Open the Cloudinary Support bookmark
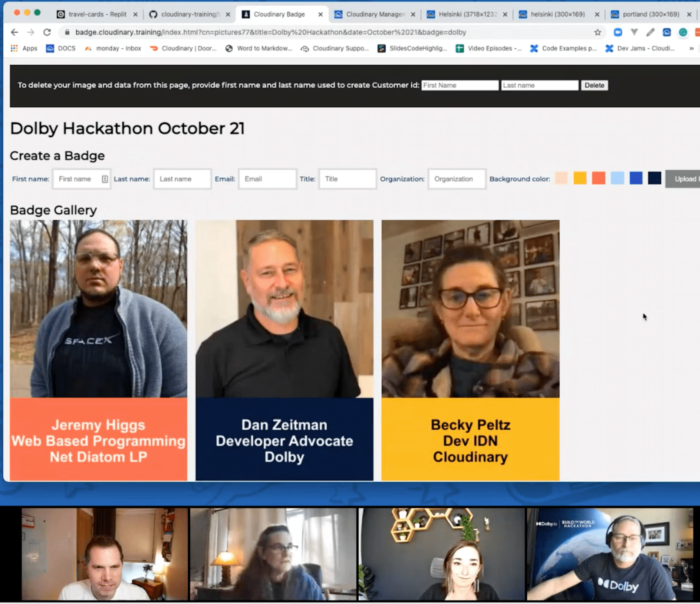 [334, 48]
